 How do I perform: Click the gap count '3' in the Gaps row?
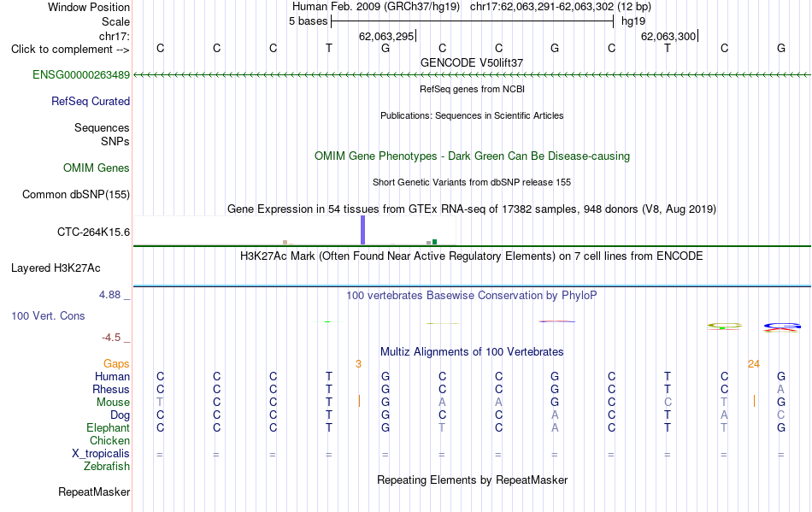tap(358, 364)
